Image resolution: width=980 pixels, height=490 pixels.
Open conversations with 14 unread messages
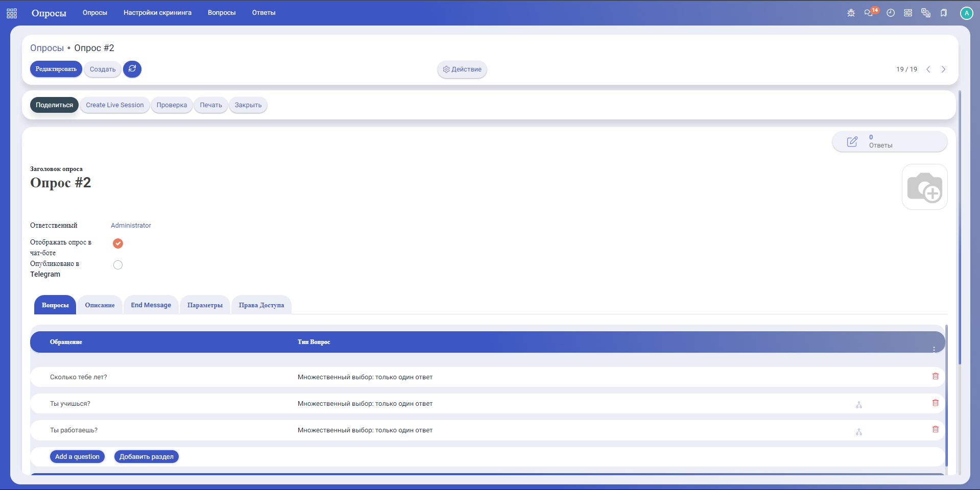(x=869, y=13)
